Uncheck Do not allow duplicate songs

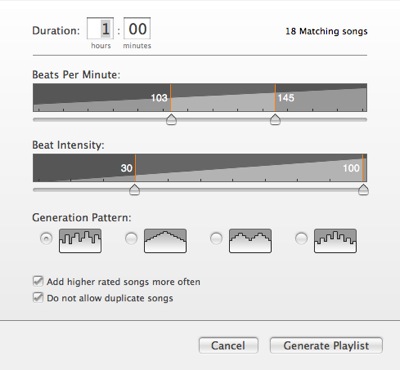coord(38,297)
